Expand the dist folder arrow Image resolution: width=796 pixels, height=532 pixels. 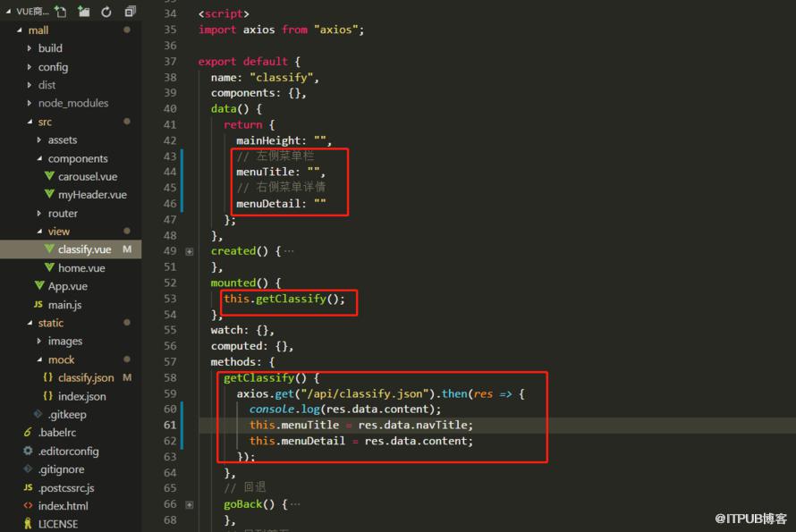(x=29, y=85)
